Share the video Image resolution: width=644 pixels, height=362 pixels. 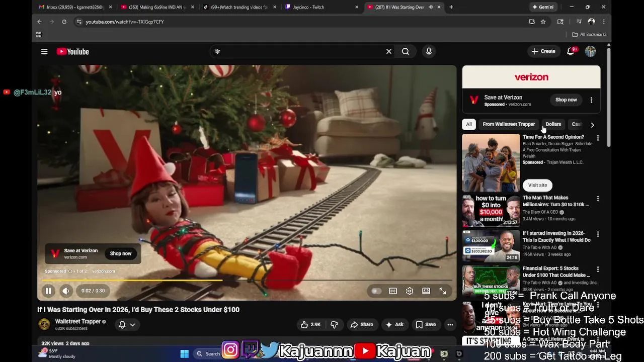362,325
